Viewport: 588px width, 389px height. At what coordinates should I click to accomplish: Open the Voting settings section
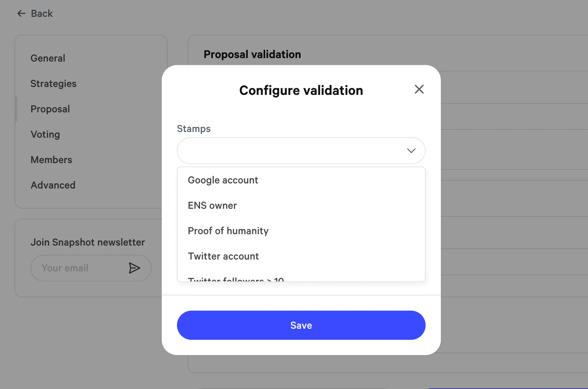pos(45,135)
